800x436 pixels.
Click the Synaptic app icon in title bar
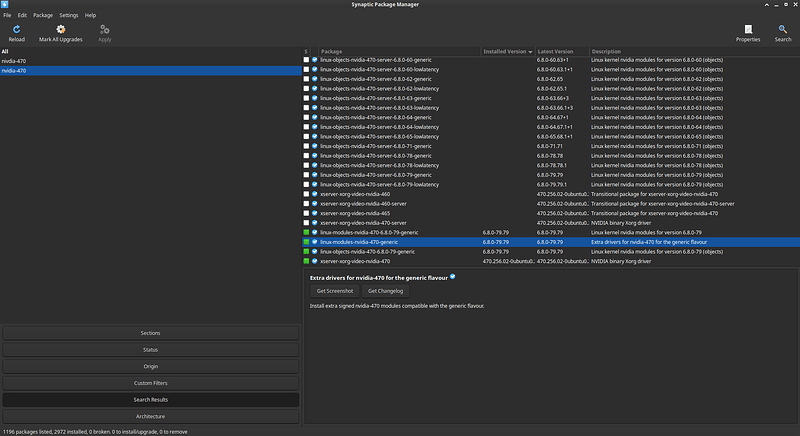(x=7, y=5)
